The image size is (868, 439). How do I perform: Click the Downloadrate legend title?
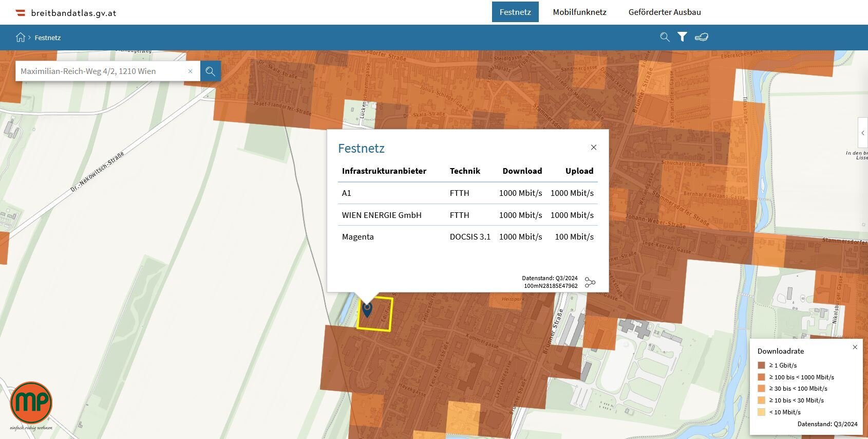point(781,351)
